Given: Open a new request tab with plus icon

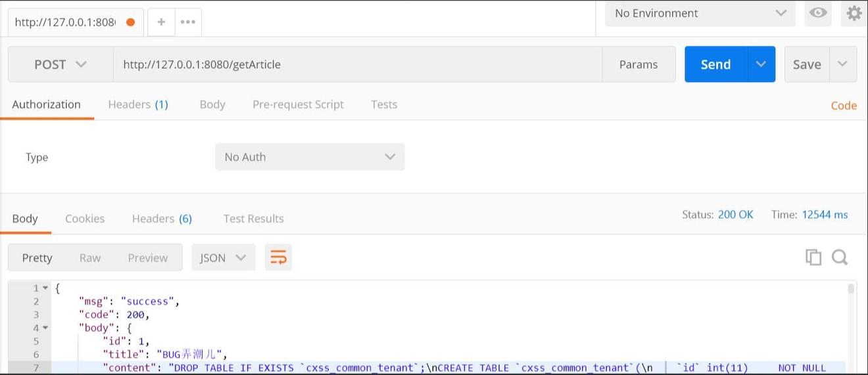Looking at the screenshot, I should point(161,22).
